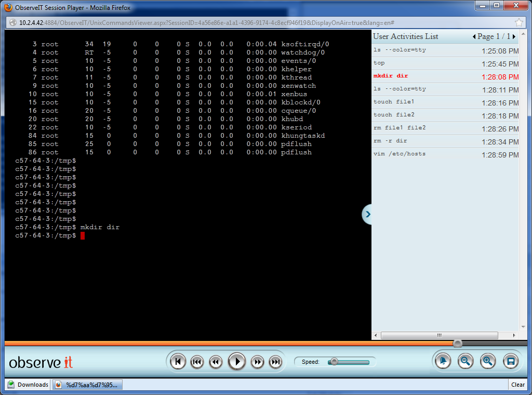Skip to the previous activity
The image size is (532, 395).
[197, 362]
